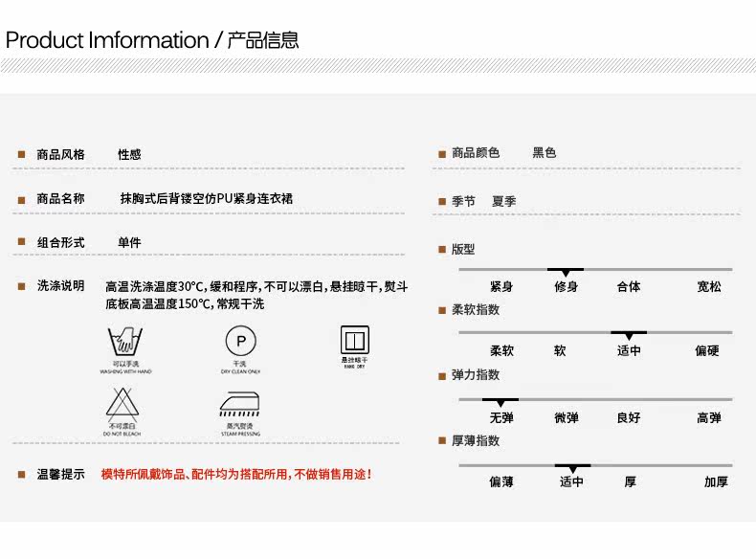Click the value '性感'

point(130,154)
